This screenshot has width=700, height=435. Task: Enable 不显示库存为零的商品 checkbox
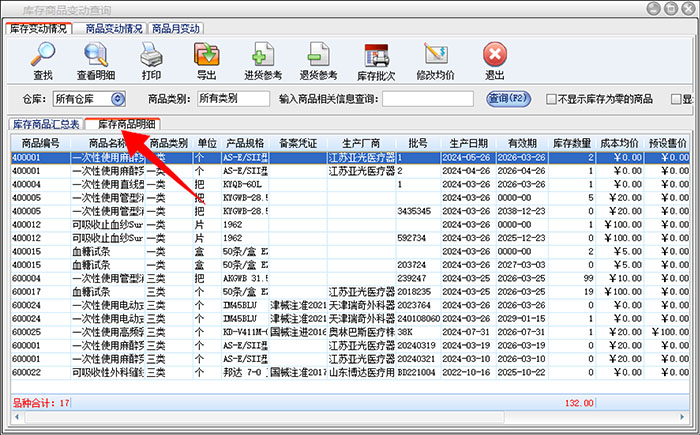tap(551, 99)
